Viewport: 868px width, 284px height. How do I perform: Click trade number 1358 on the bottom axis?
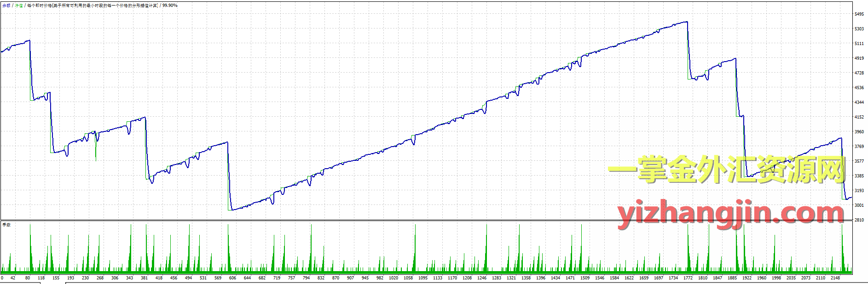pyautogui.click(x=526, y=278)
